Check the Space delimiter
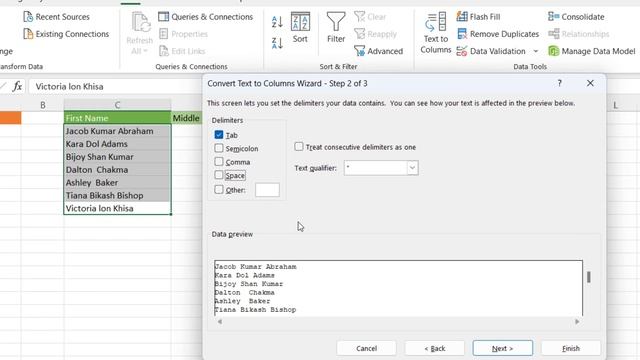Screen dimensions: 640x360 pos(219,175)
